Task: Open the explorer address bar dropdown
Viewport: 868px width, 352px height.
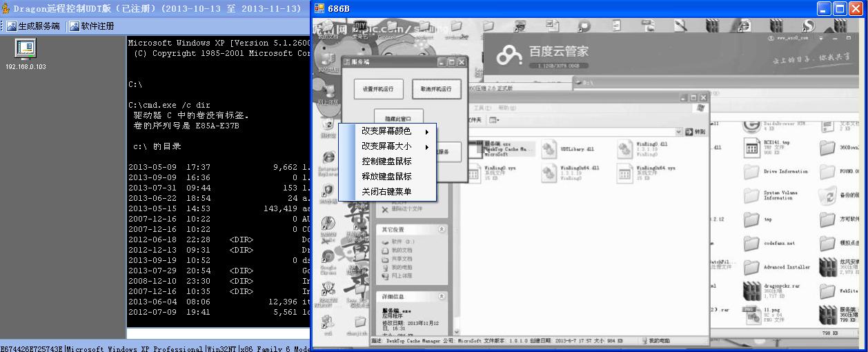Action: (679, 131)
